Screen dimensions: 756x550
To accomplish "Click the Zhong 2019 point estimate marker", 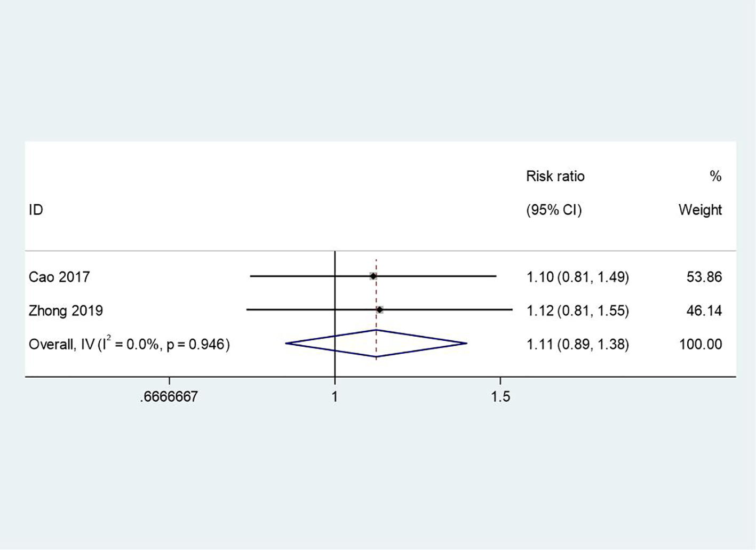I will click(x=379, y=310).
